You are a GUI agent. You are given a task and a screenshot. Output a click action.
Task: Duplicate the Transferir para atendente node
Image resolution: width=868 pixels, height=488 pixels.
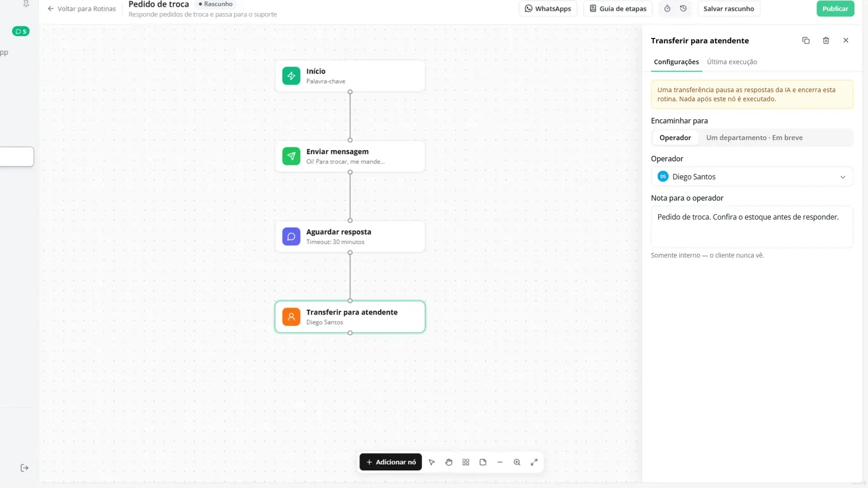[x=806, y=41]
